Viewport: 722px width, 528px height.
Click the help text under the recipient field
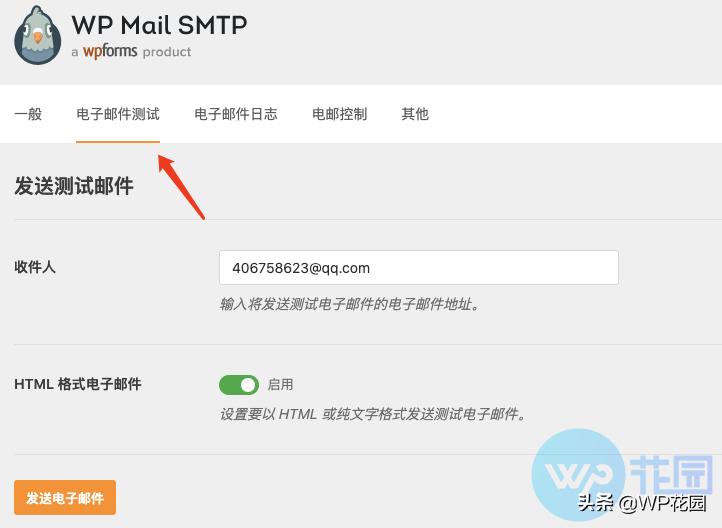click(x=350, y=304)
